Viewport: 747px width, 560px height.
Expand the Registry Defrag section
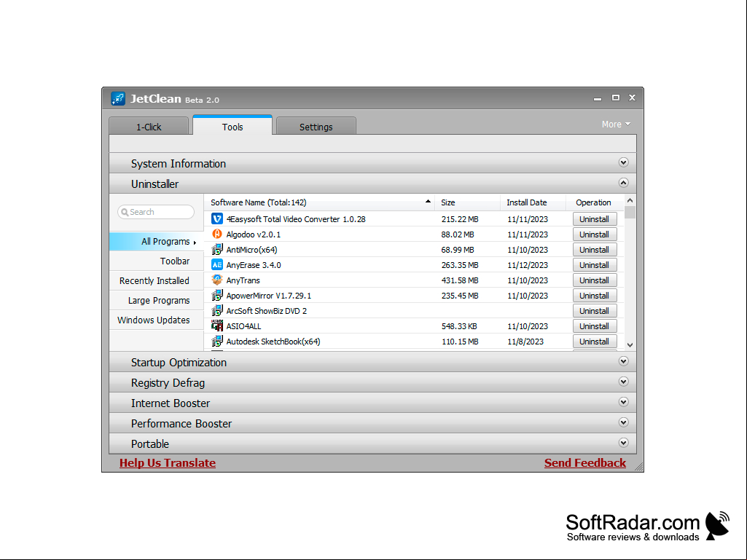pyautogui.click(x=623, y=382)
